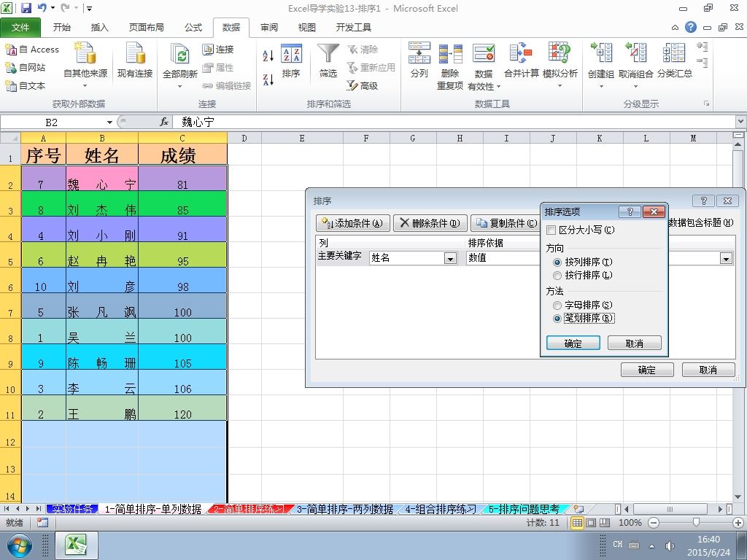Open Text to Columns (分列)
The height and width of the screenshot is (560, 747).
click(x=419, y=61)
